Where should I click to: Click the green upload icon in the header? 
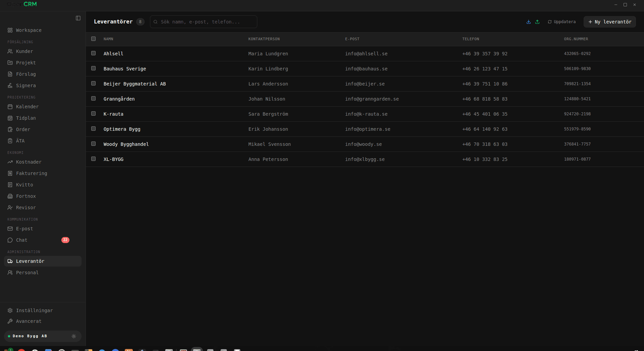point(537,22)
